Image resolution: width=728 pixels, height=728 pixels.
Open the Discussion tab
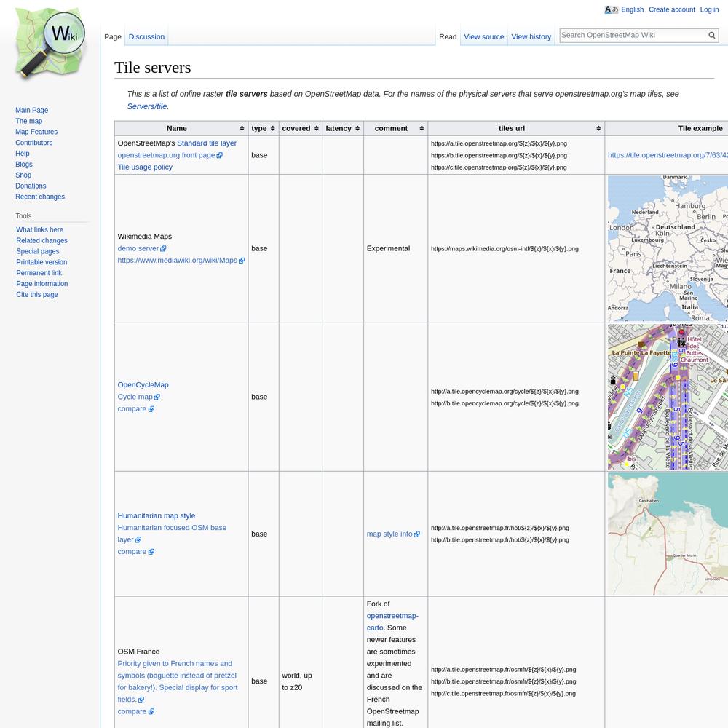(x=147, y=36)
